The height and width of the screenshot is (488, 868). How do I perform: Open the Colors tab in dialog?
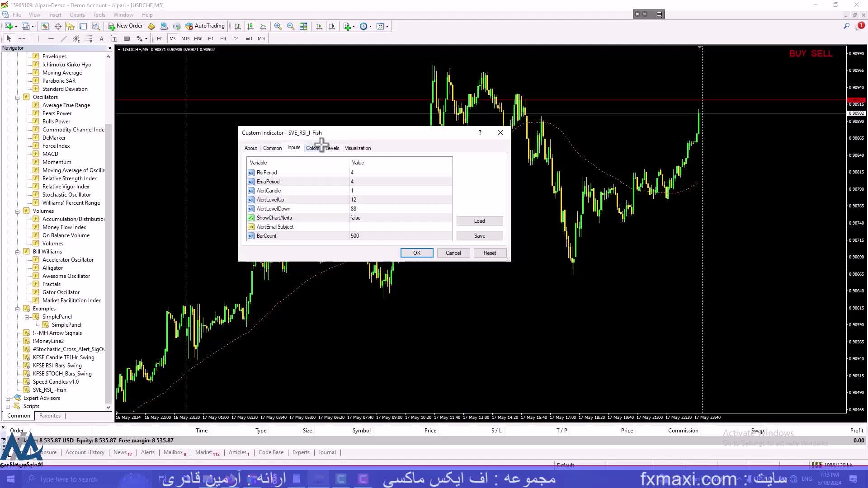(312, 148)
